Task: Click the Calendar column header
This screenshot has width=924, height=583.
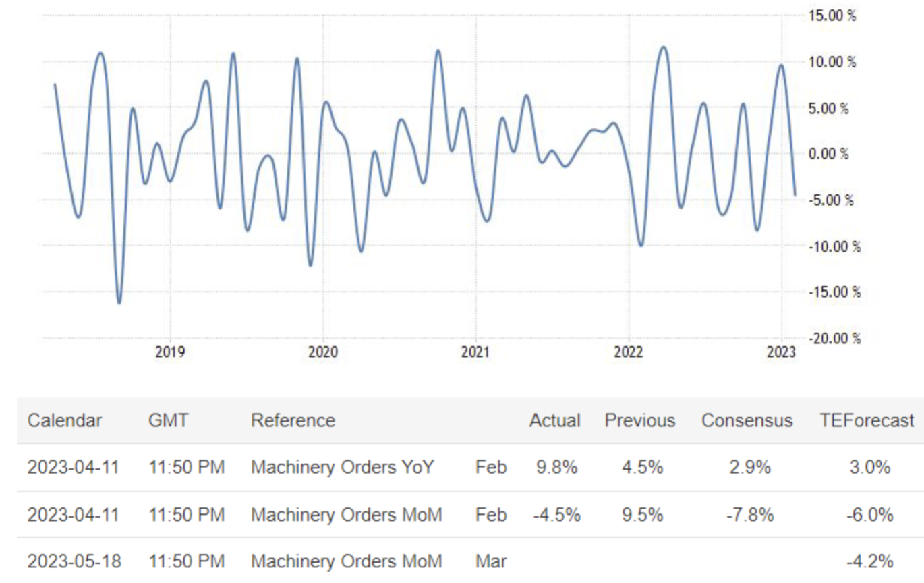Action: coord(65,420)
